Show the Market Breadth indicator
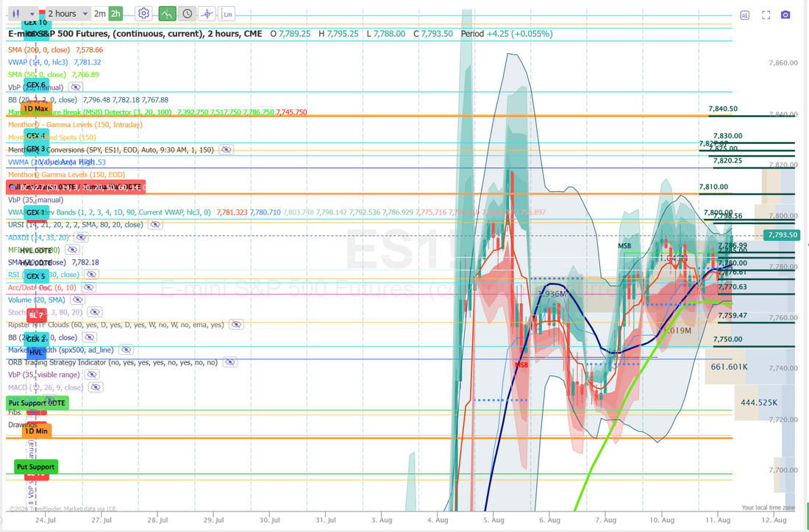Image resolution: width=809 pixels, height=532 pixels. pyautogui.click(x=126, y=350)
